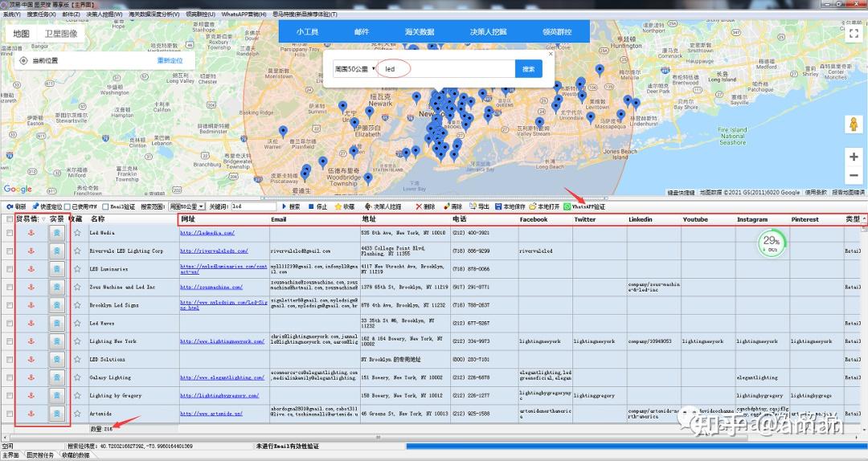Switch map to 卫星图像 view
Screen dimensions: 868x461
point(61,34)
